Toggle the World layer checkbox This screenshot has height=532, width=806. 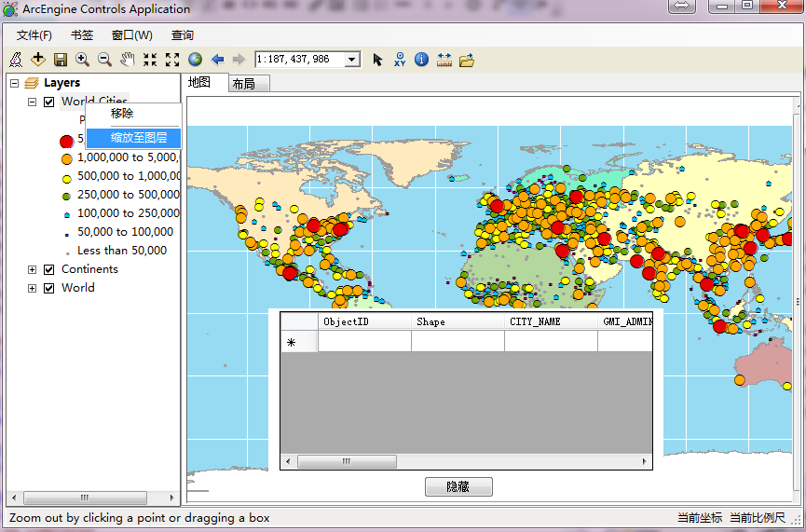tap(48, 288)
